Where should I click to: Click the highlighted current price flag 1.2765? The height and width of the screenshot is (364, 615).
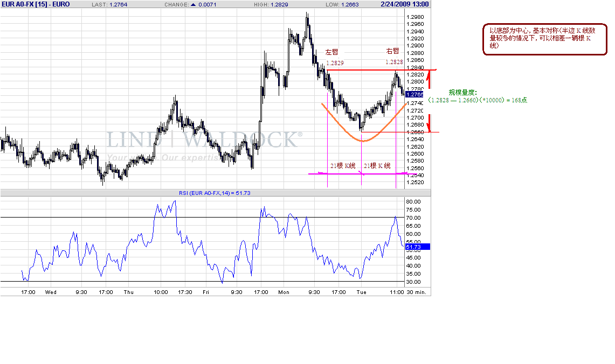[x=414, y=94]
